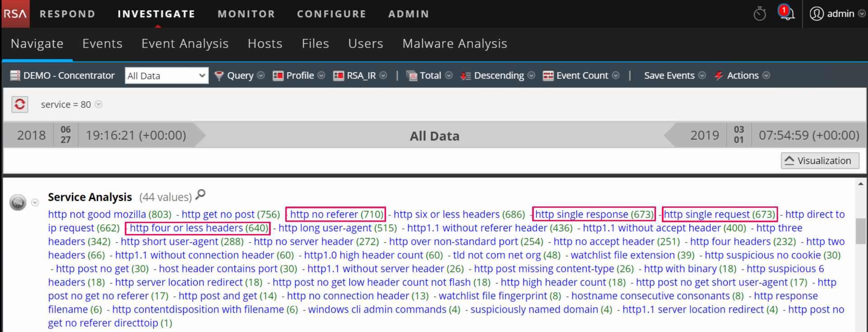This screenshot has width=868, height=332.
Task: Click the red refresh query icon
Action: click(20, 104)
